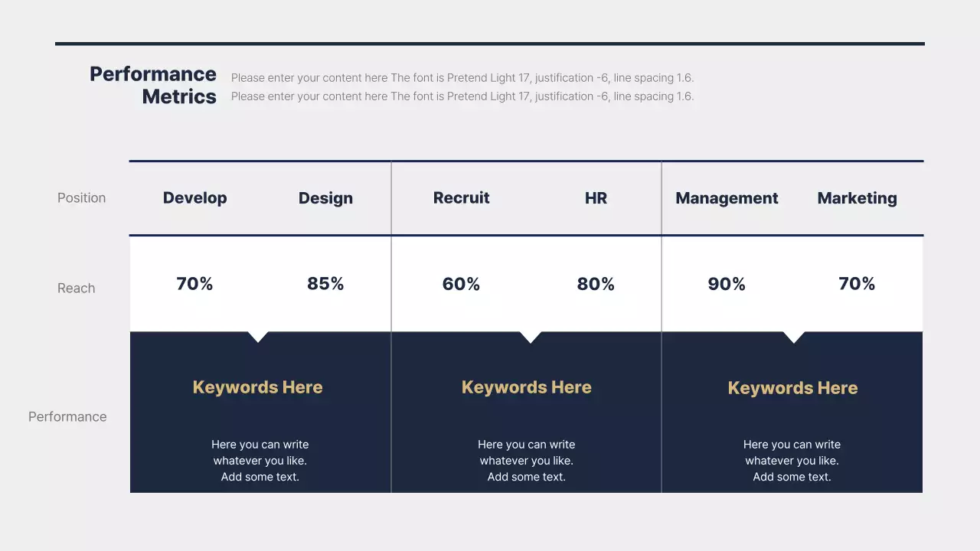The height and width of the screenshot is (551, 980).
Task: Select the Reach row label
Action: [x=77, y=288]
